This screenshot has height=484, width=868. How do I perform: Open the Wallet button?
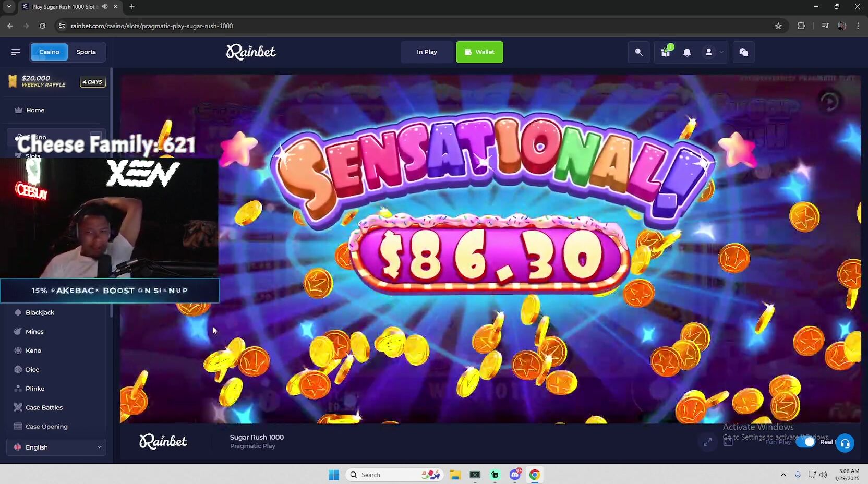[x=479, y=52]
